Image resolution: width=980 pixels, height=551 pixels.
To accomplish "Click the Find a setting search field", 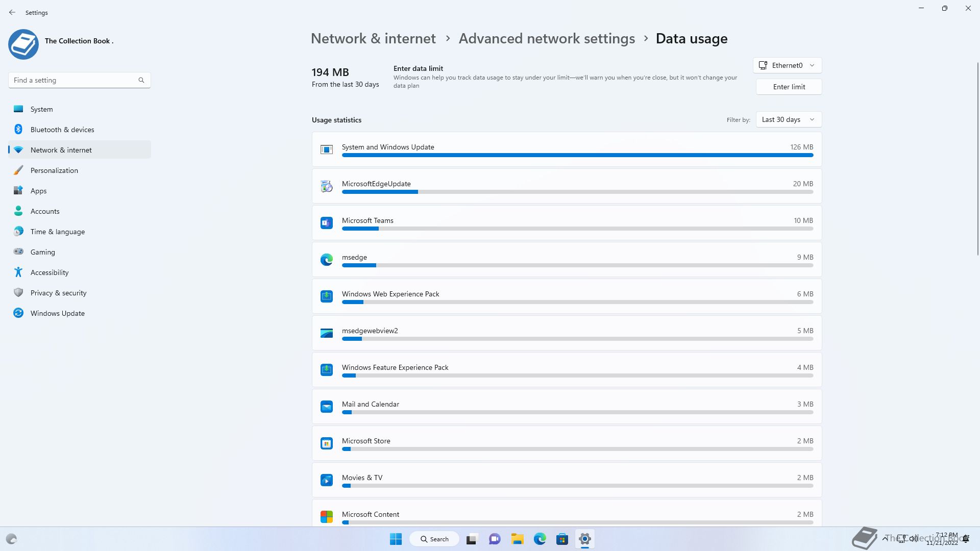I will click(x=79, y=80).
